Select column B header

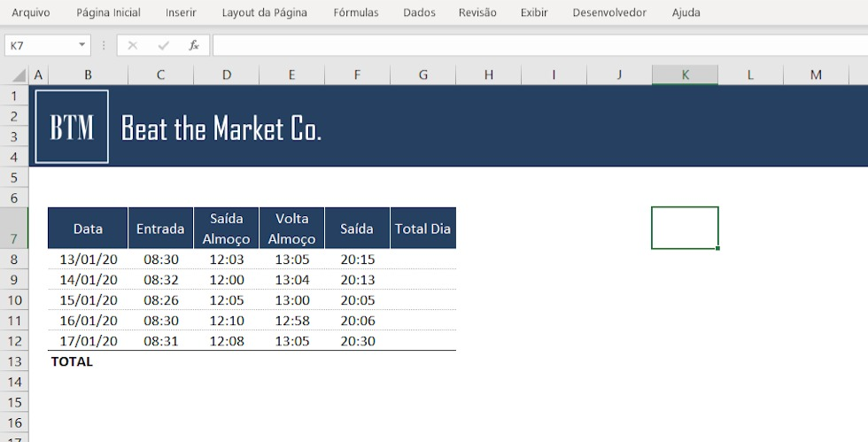click(x=88, y=74)
